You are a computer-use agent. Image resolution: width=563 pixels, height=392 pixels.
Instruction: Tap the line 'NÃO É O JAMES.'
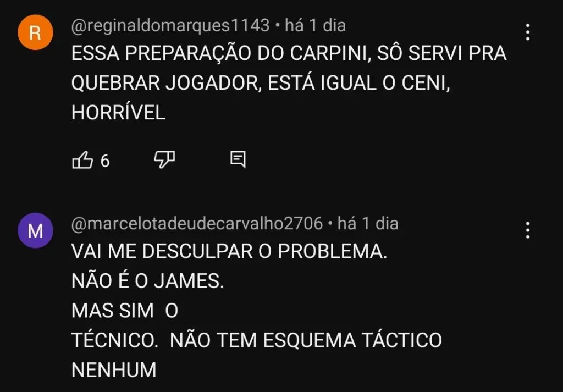click(147, 281)
